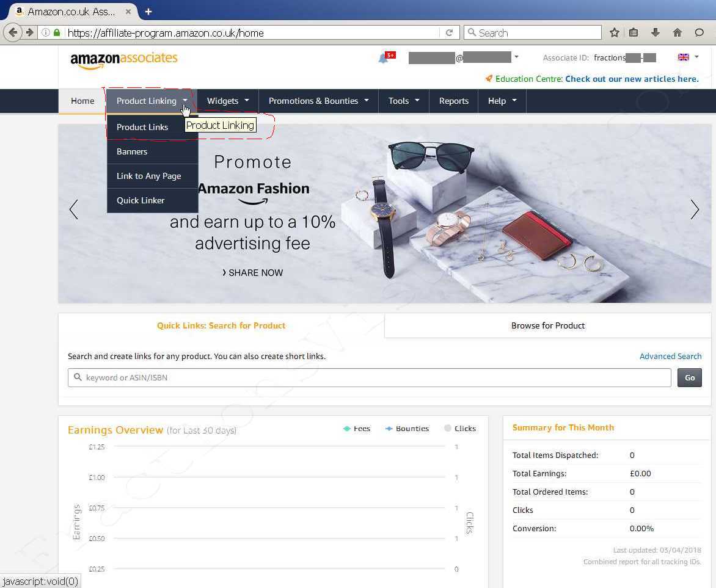Switch to the Browse for Product tab
The width and height of the screenshot is (716, 588).
(548, 325)
